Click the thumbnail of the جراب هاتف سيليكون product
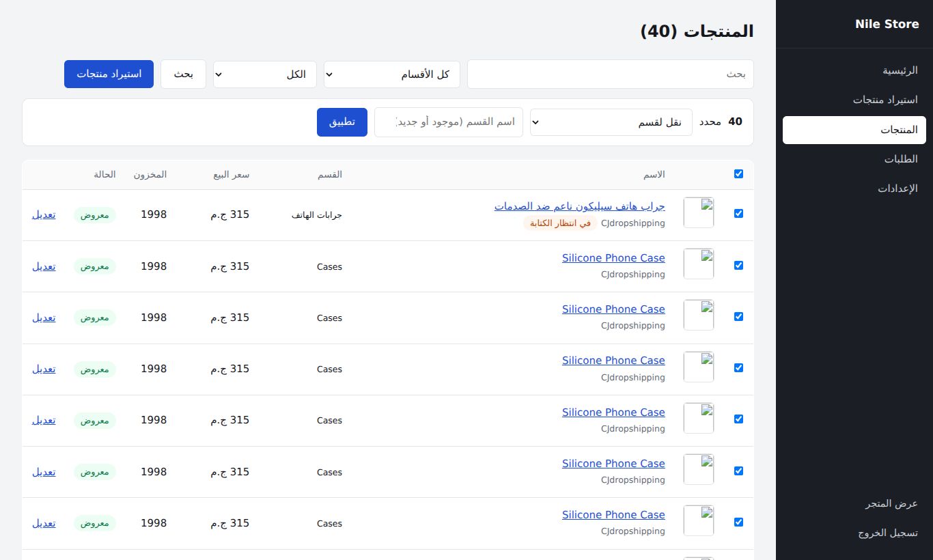This screenshot has height=560, width=933. 699,213
